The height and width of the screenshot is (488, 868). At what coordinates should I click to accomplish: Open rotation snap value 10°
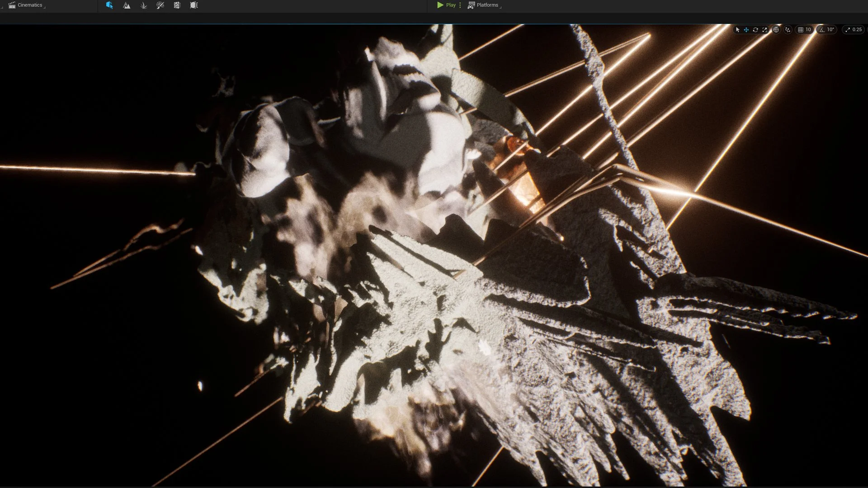point(830,30)
